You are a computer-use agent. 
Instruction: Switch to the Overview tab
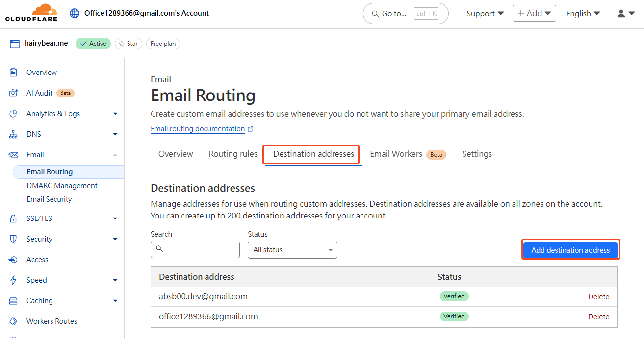pyautogui.click(x=176, y=154)
